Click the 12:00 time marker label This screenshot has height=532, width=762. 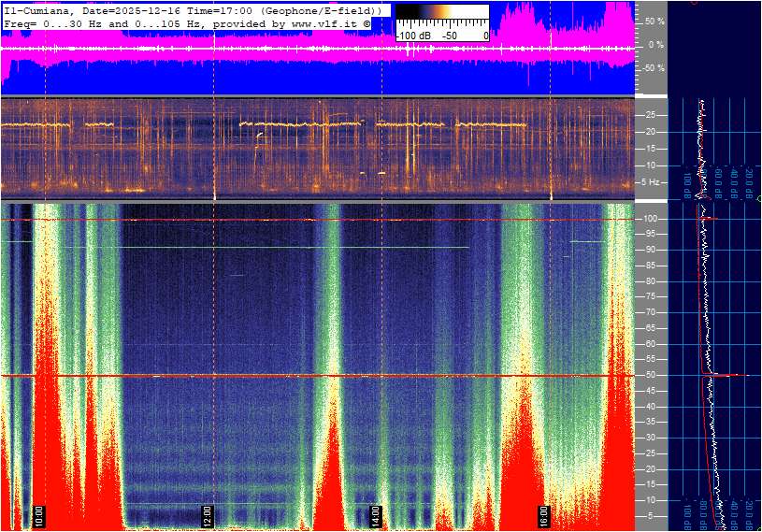coord(208,515)
